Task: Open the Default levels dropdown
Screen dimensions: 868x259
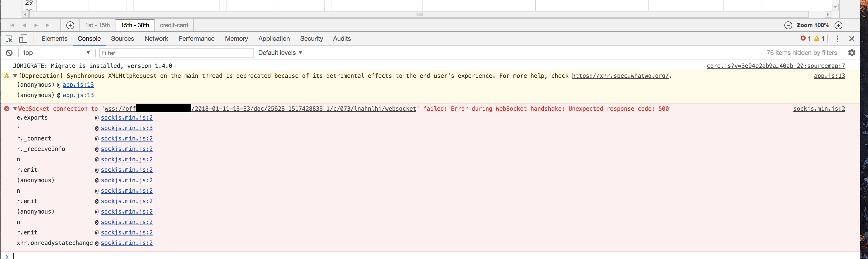Action: (280, 52)
